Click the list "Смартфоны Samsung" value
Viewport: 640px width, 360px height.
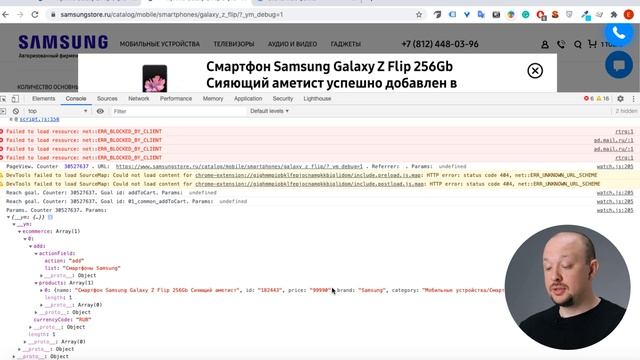coord(91,268)
